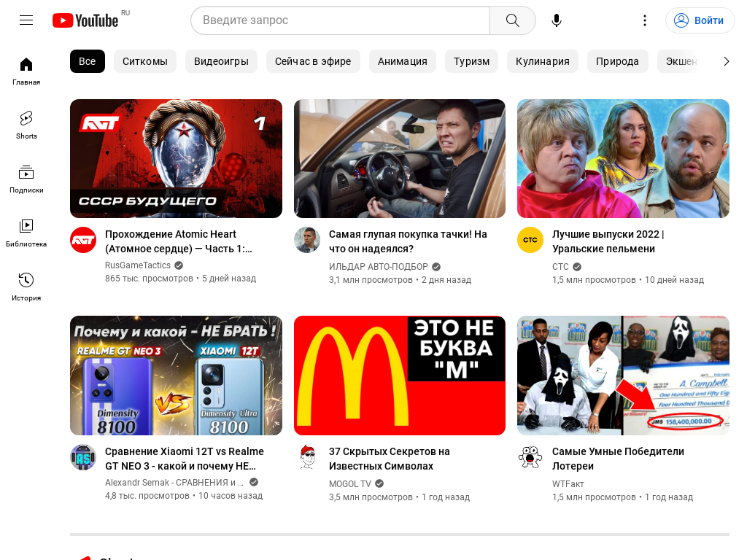Select the Видеоигры filter chip
This screenshot has height=560, width=747.
coord(221,61)
